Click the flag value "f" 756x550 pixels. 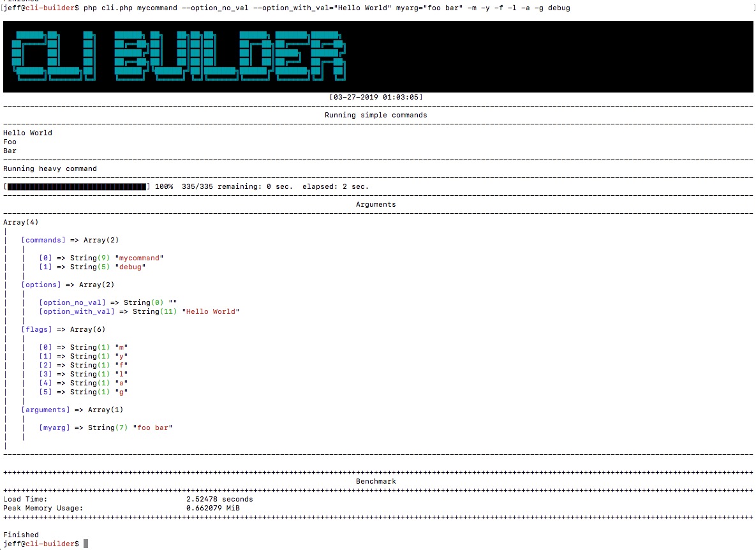click(121, 366)
